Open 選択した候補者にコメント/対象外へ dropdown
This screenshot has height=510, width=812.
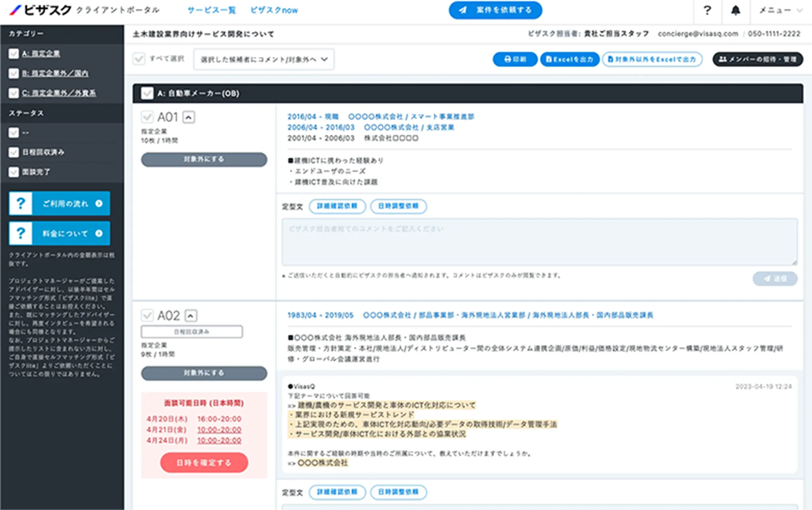point(264,59)
